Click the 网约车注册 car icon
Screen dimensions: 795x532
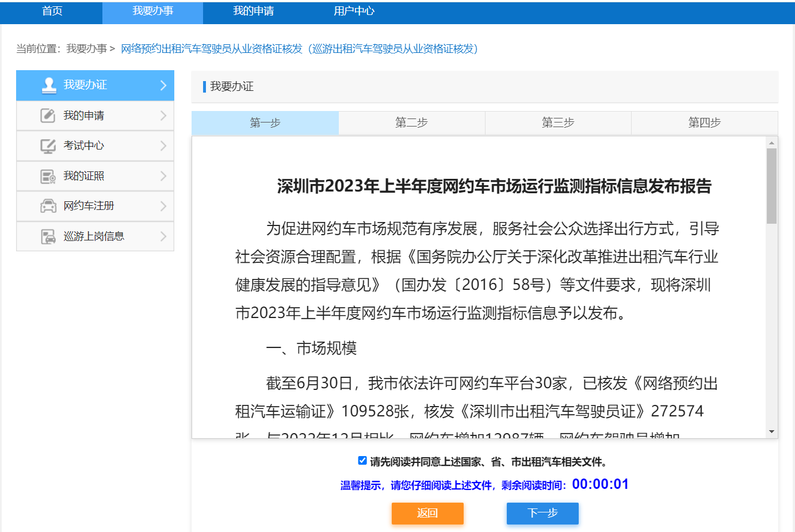click(48, 206)
